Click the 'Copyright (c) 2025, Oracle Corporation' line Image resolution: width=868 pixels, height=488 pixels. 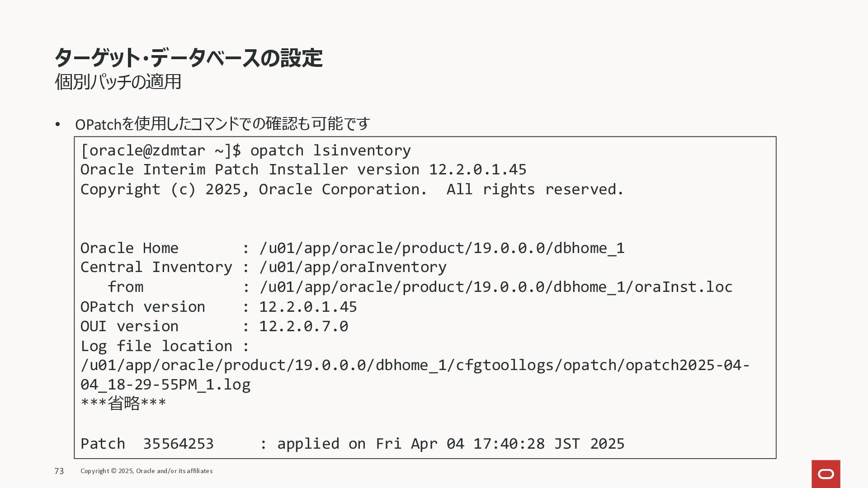point(352,189)
